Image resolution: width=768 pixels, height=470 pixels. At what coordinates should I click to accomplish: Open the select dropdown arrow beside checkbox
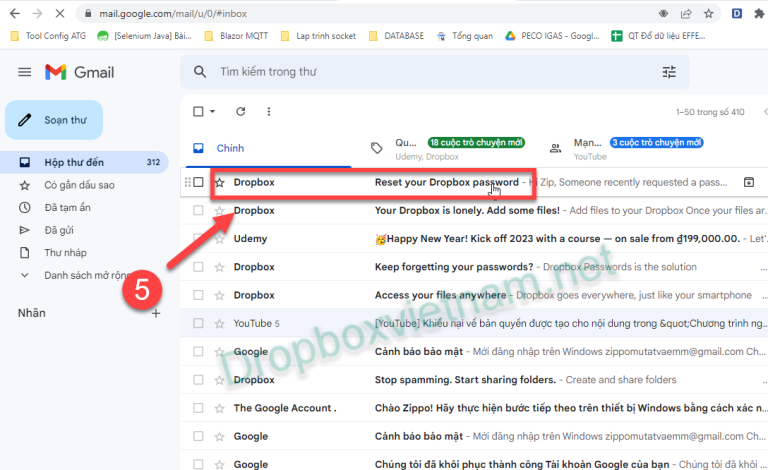213,112
